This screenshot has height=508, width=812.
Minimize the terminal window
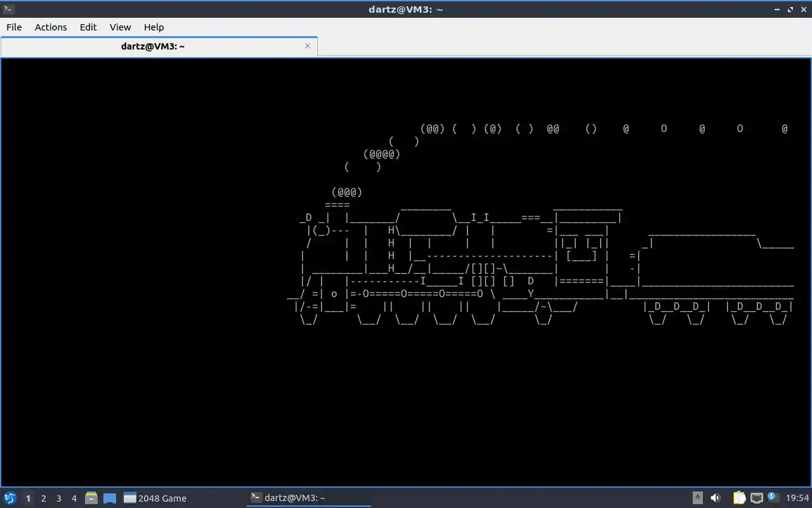coord(778,10)
